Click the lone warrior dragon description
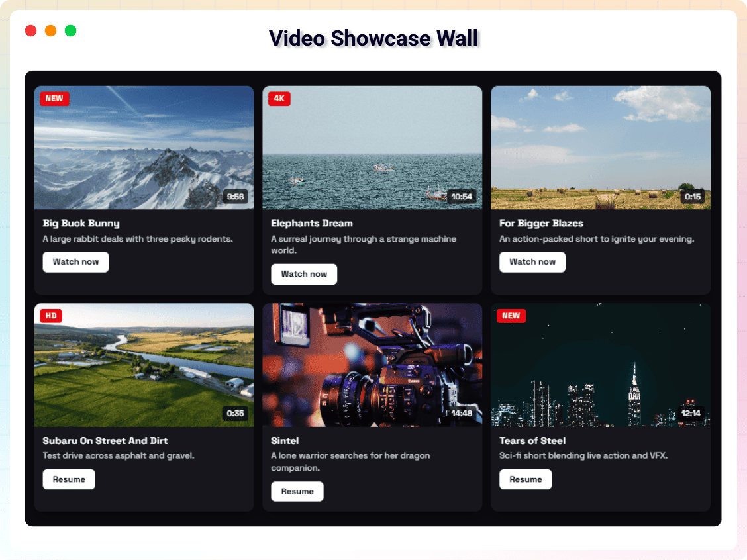The height and width of the screenshot is (560, 747). click(x=350, y=462)
